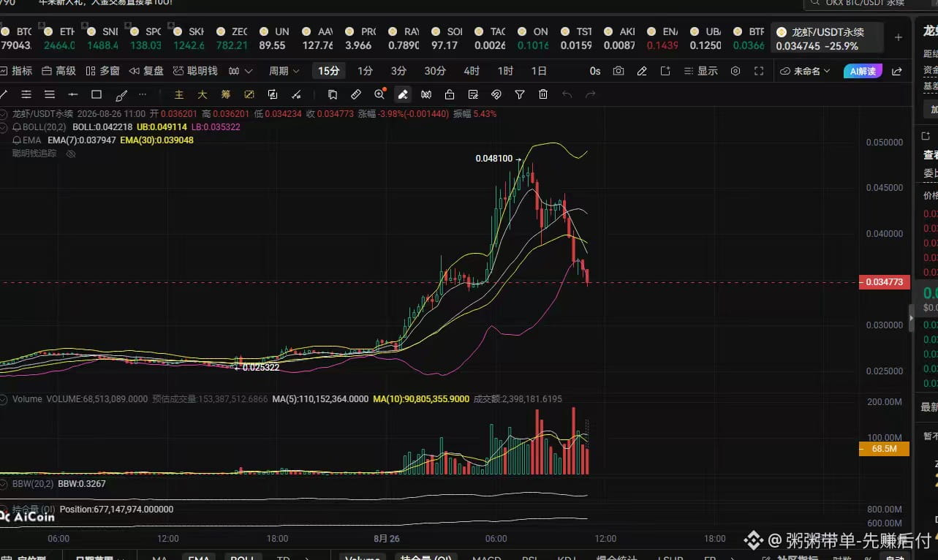Select the 15分 timeframe tab

(x=328, y=71)
